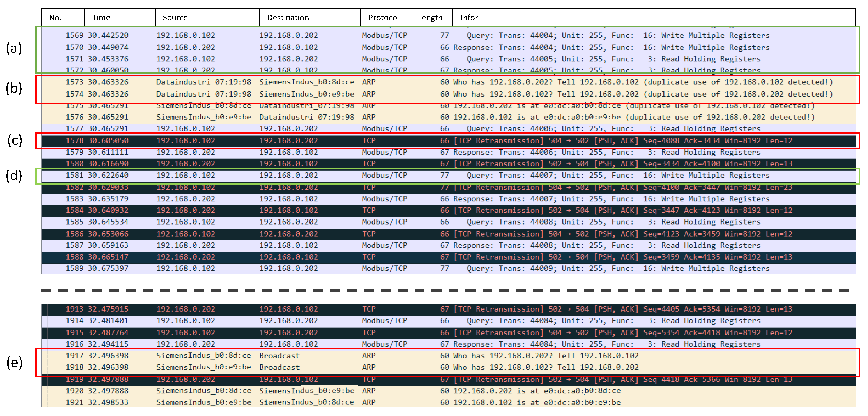This screenshot has height=416, width=868.
Task: Select packet 1570 Modbus response row
Action: pyautogui.click(x=438, y=47)
